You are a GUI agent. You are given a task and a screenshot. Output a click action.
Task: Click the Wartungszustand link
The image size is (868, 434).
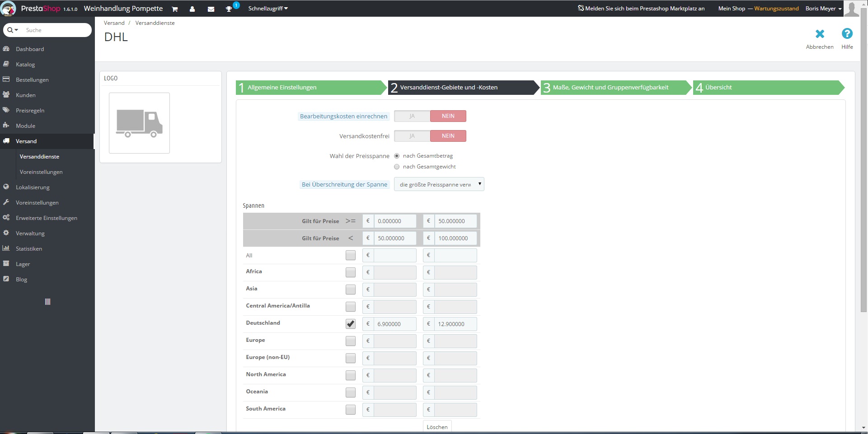[776, 9]
